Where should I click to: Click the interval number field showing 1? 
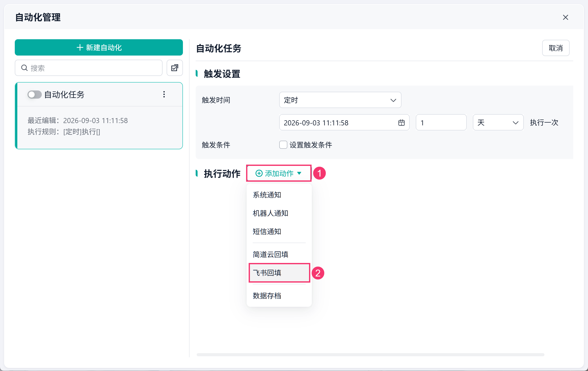(x=441, y=123)
